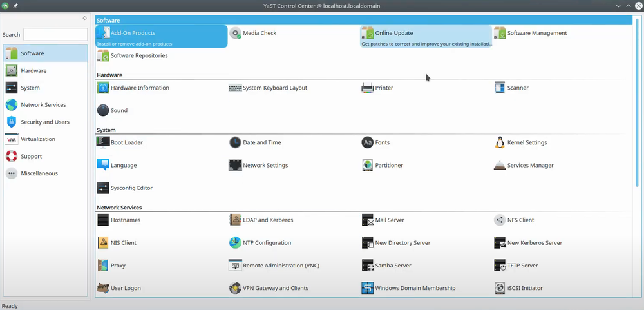Open TFTP Server icon
644x310 pixels.
(x=500, y=265)
